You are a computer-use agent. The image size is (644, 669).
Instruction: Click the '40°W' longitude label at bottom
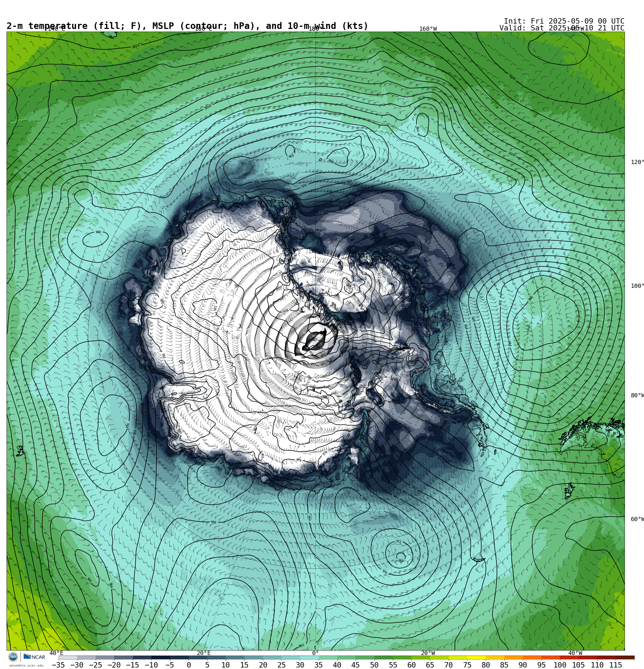pos(575,653)
